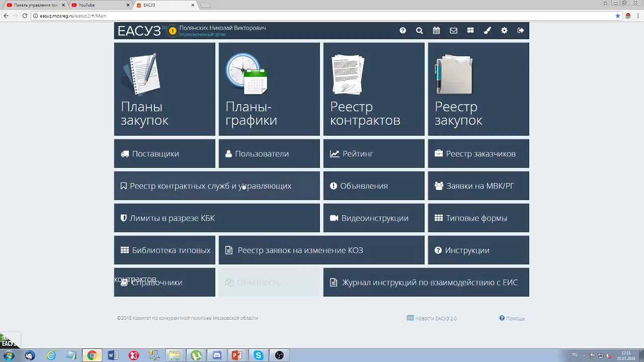
Task: Open Реестр заявок на изменение КОЗ
Action: tap(321, 250)
